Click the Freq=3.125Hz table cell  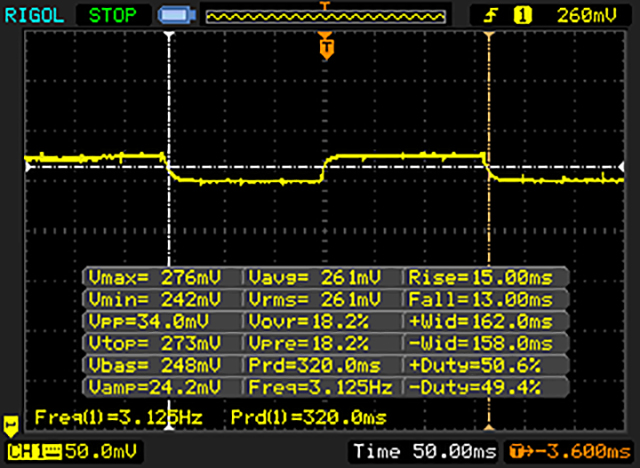pos(321,387)
